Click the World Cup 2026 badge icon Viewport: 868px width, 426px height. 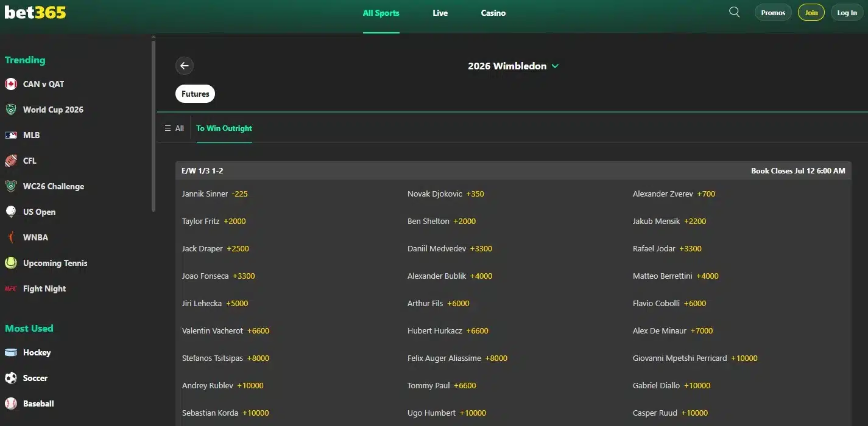(11, 110)
